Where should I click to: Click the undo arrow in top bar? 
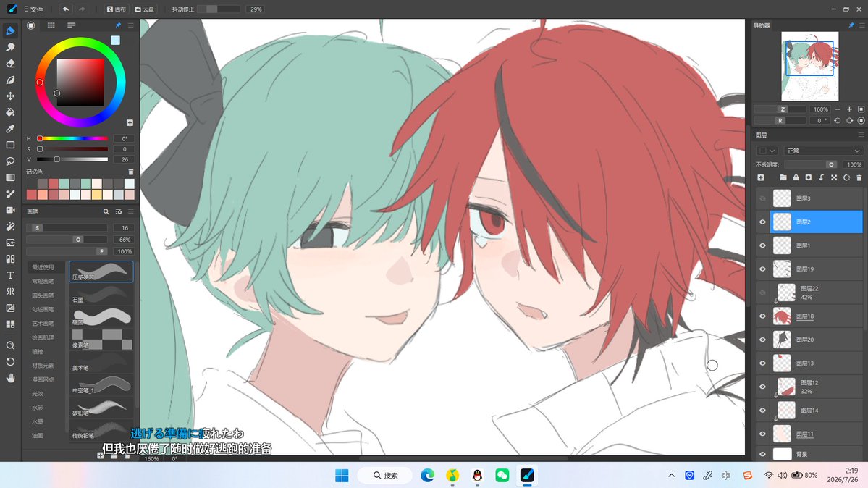(65, 9)
